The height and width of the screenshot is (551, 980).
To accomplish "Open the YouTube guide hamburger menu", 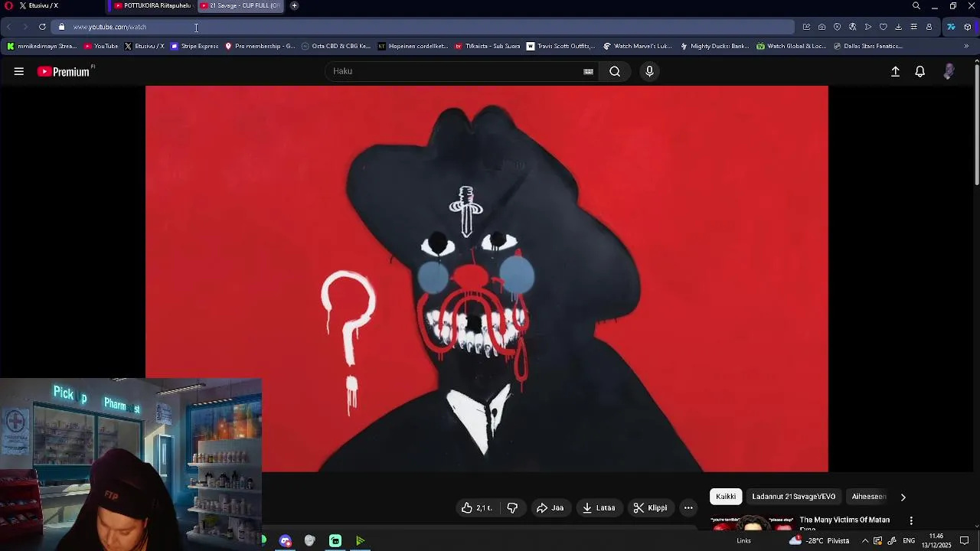I will [x=19, y=71].
